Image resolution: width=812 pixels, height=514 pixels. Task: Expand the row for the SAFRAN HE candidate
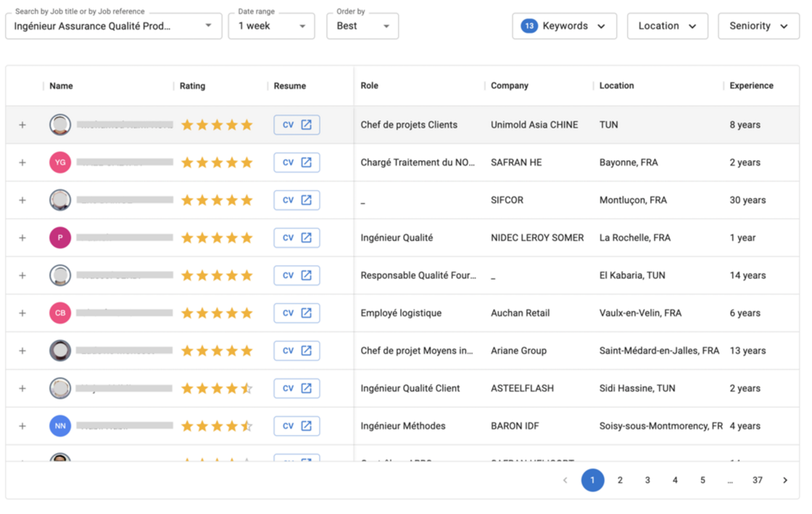(22, 162)
